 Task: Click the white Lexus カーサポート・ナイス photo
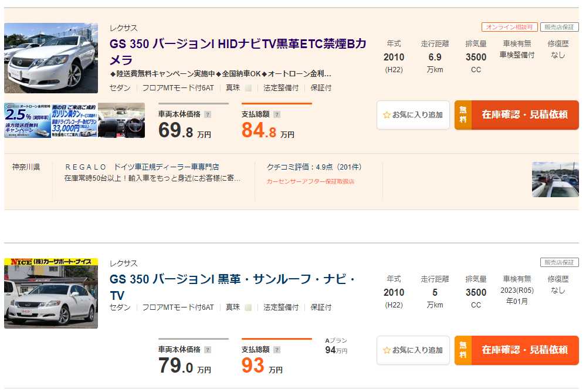(51, 293)
